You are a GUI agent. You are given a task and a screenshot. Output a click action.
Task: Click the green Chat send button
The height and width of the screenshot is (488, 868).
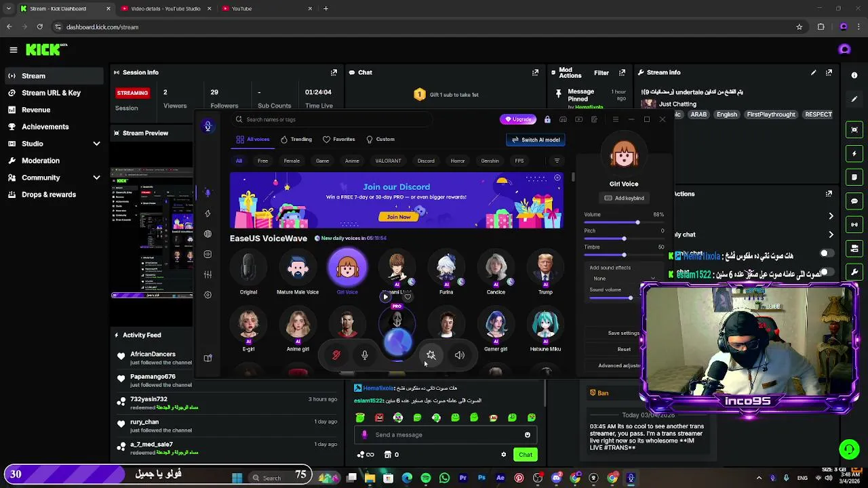526,455
